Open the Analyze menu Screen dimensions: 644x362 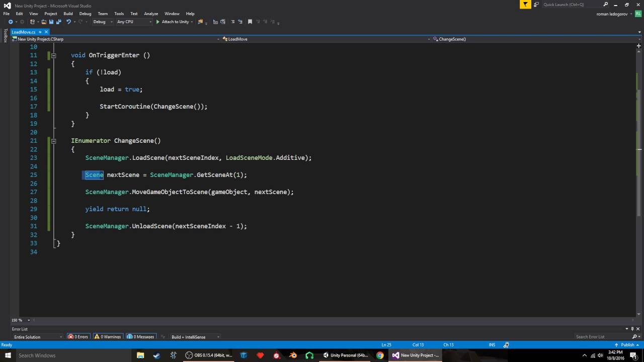point(151,14)
